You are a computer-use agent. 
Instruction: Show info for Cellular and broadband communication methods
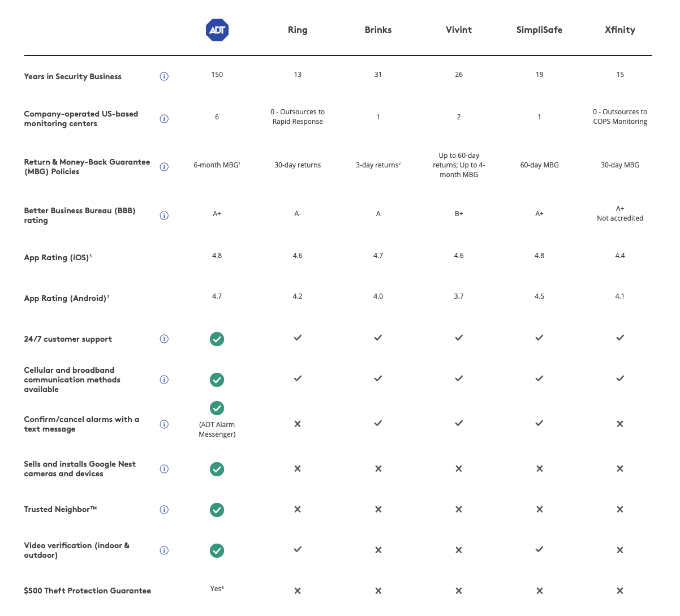point(164,380)
